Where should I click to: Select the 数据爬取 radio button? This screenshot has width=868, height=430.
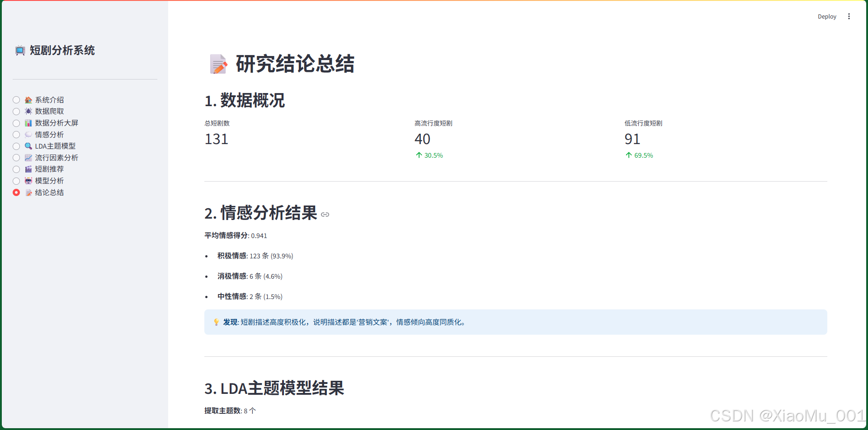16,112
